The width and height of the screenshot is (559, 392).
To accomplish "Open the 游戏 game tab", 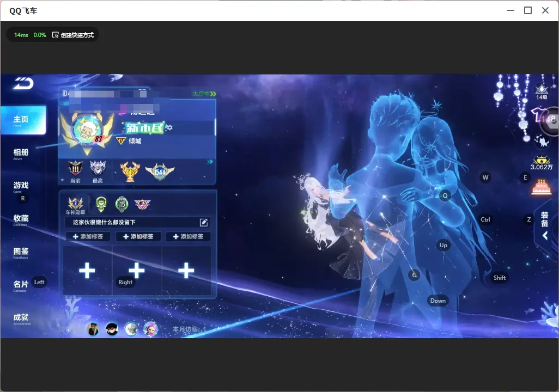I will click(x=21, y=187).
